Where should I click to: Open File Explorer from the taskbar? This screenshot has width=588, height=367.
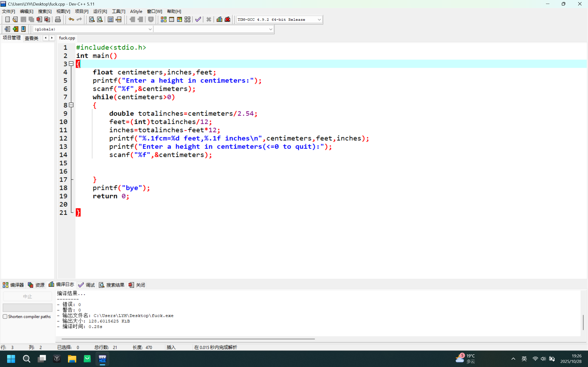point(72,359)
